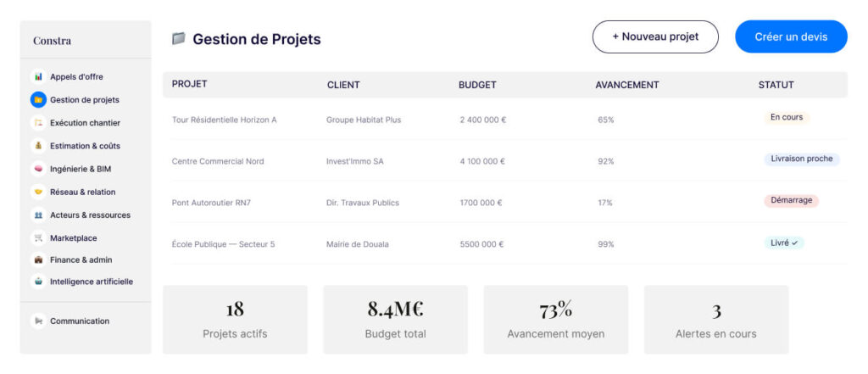Create a new project with Nouveau projet
868x374 pixels.
click(655, 36)
